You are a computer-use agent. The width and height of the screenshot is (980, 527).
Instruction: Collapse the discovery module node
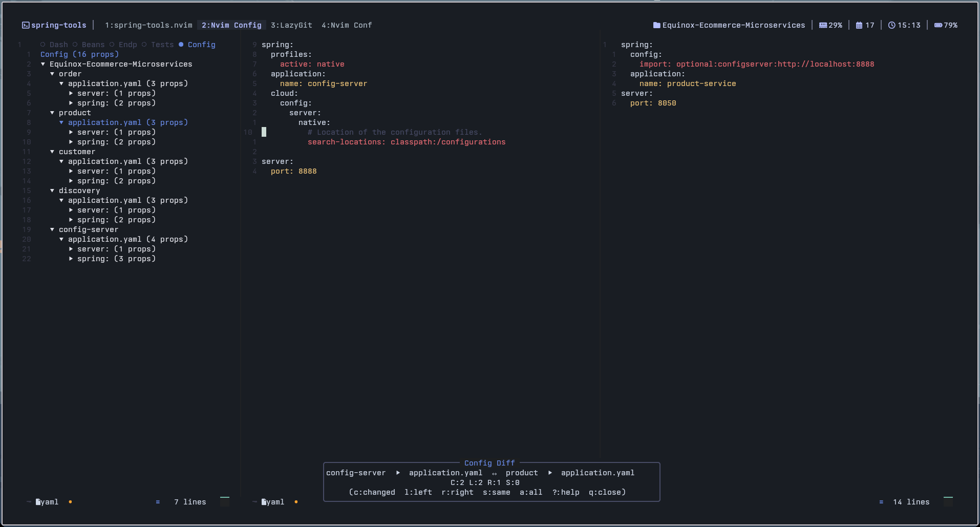pyautogui.click(x=52, y=191)
